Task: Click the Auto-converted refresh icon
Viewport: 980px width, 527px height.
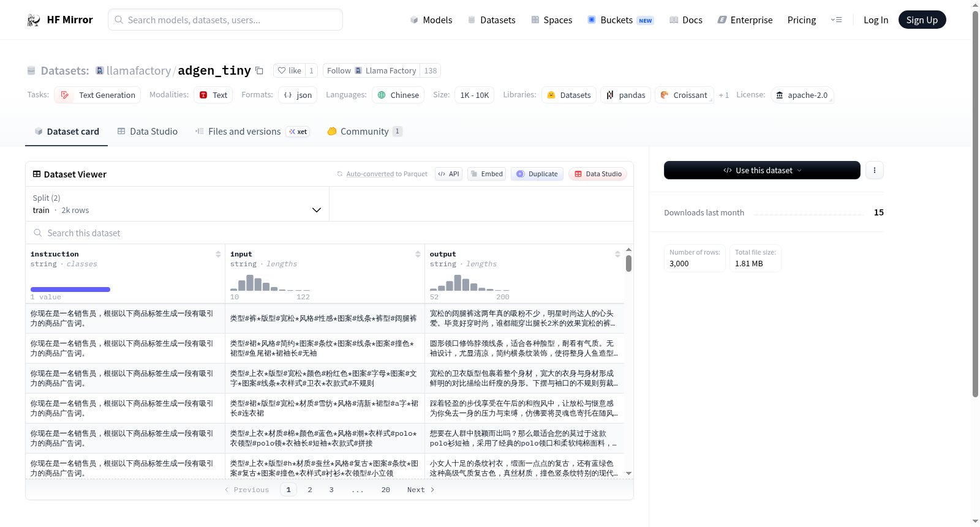Action: click(x=340, y=174)
